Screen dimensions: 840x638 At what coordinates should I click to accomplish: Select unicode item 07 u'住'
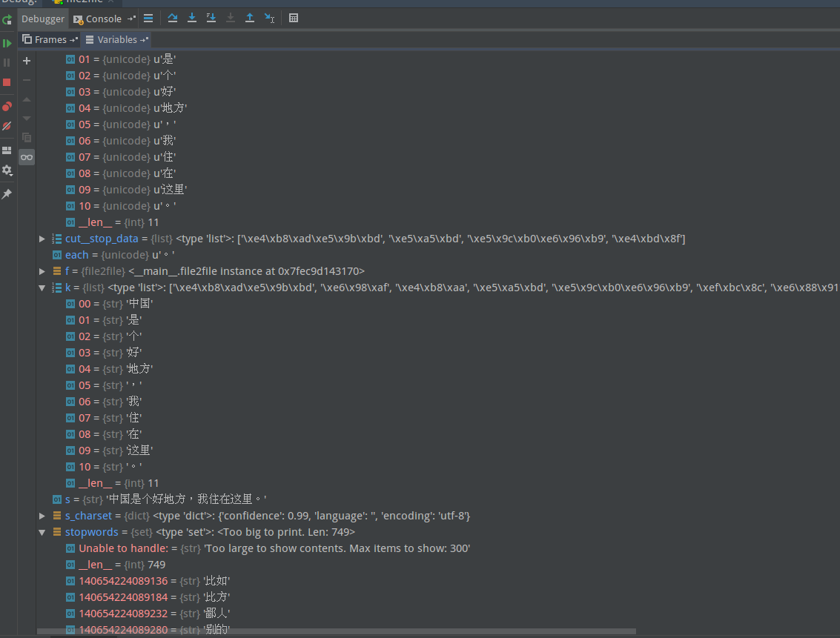tap(121, 157)
